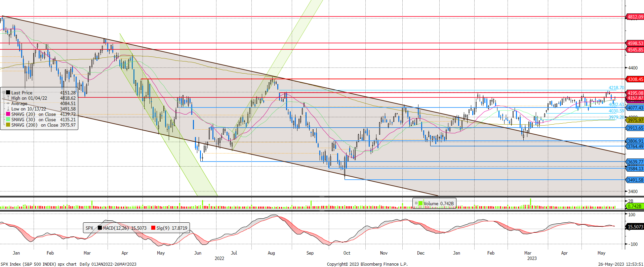Select the Average legend label
644x267 pixels.
click(x=19, y=103)
